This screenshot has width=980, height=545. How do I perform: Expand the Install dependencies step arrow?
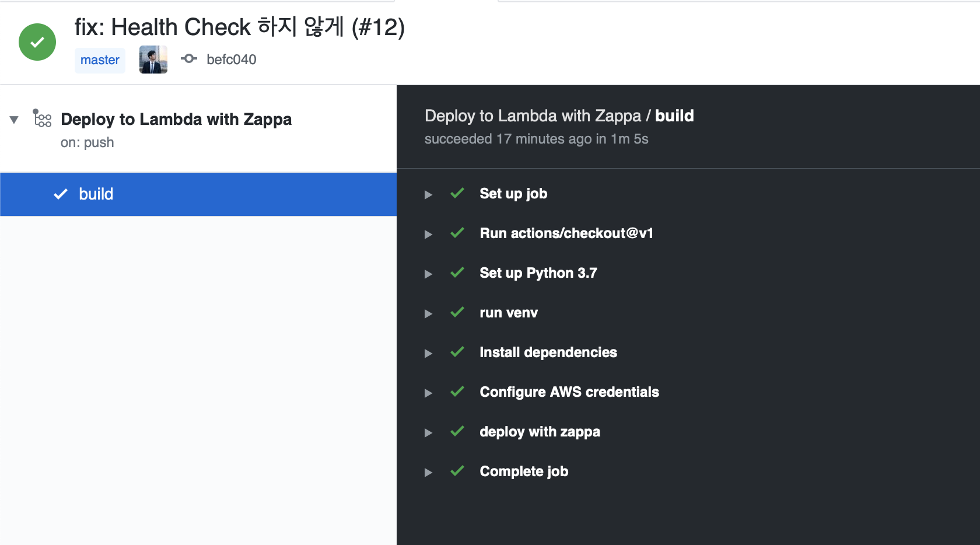pyautogui.click(x=428, y=354)
